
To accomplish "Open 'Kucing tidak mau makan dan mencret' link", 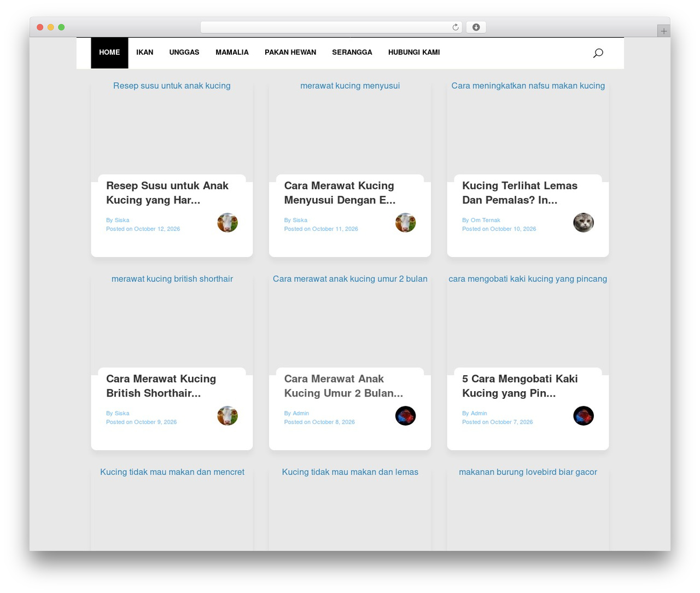I will coord(172,472).
